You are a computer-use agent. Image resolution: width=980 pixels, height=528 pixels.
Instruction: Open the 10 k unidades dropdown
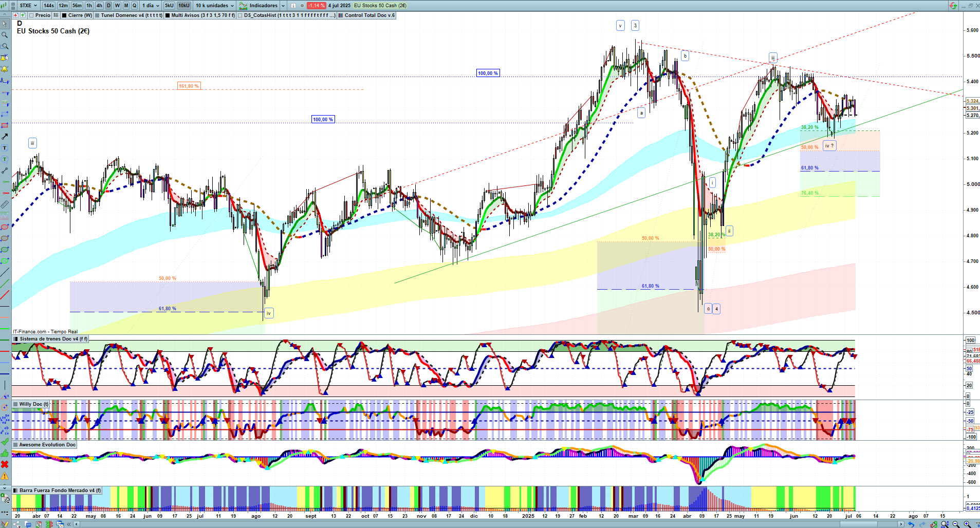click(x=214, y=6)
